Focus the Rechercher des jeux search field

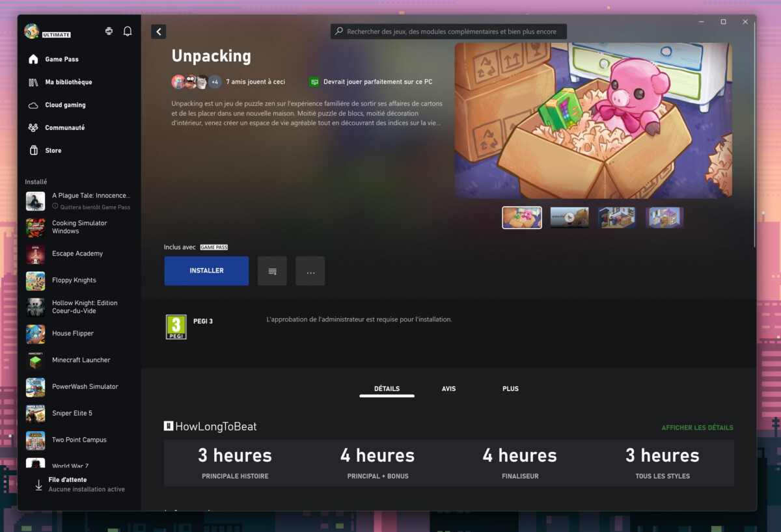[449, 31]
